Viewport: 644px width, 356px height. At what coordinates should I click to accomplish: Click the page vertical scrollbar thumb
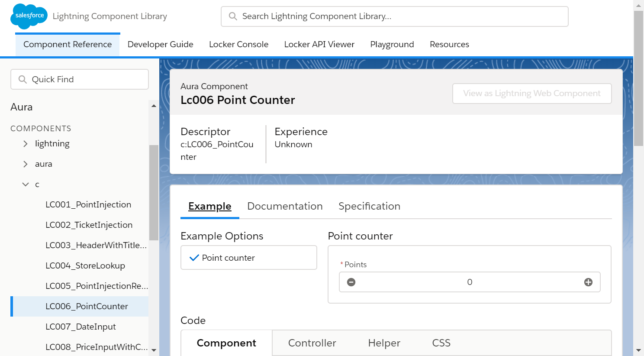click(x=638, y=79)
